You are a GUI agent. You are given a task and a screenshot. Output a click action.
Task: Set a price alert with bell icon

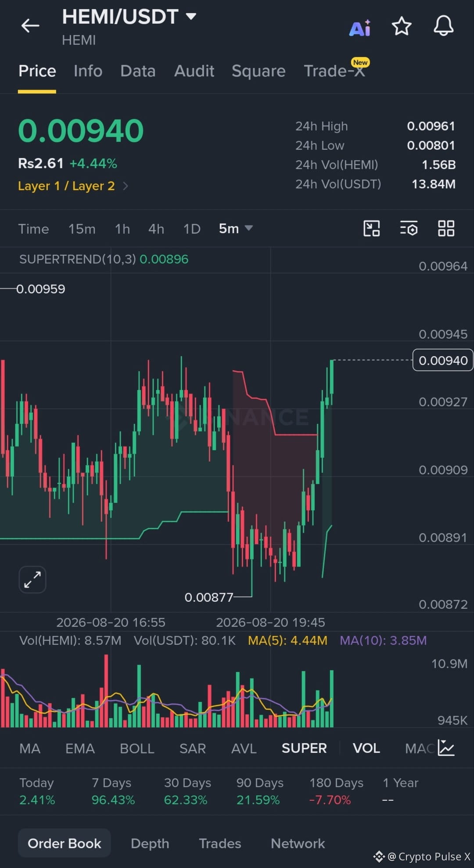tap(443, 26)
